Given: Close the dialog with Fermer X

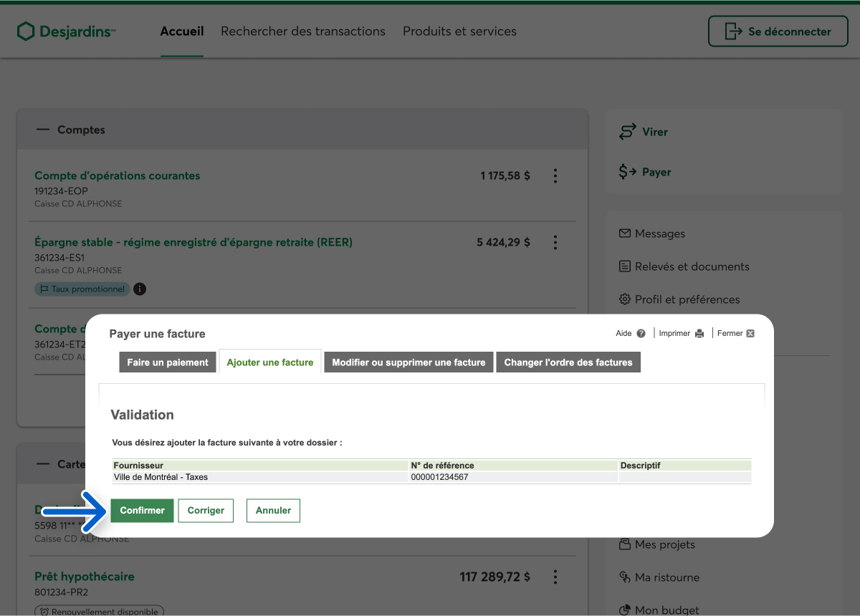Looking at the screenshot, I should (750, 334).
